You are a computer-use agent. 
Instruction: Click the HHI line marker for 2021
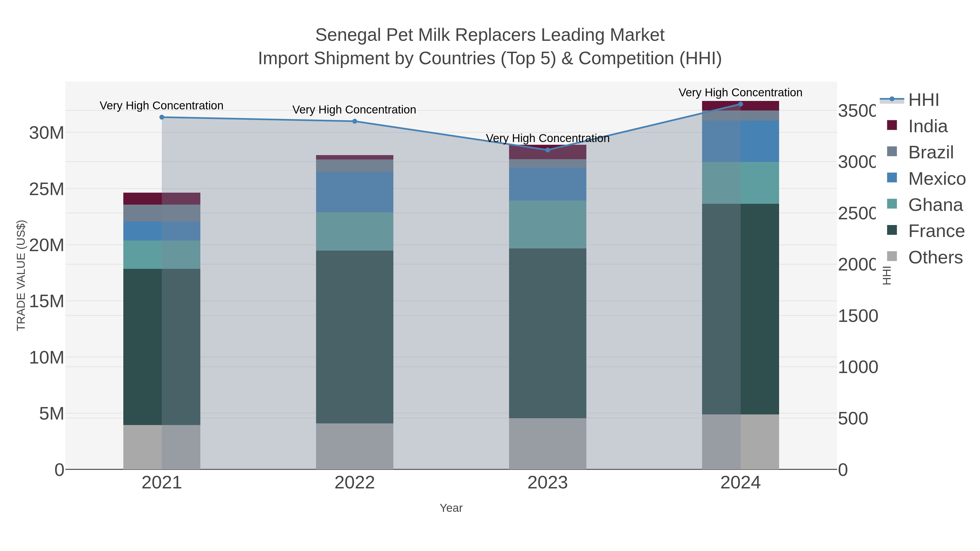(162, 117)
